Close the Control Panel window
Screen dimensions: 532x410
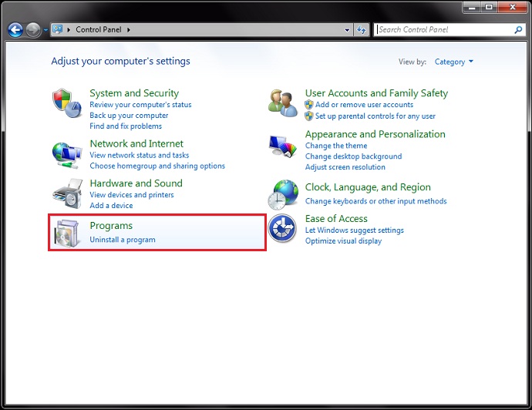coord(513,7)
